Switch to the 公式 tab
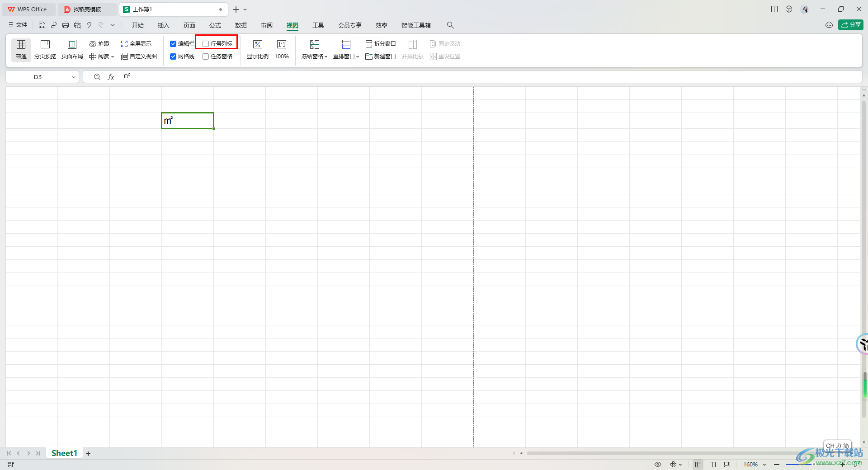The height and width of the screenshot is (470, 868). [215, 25]
